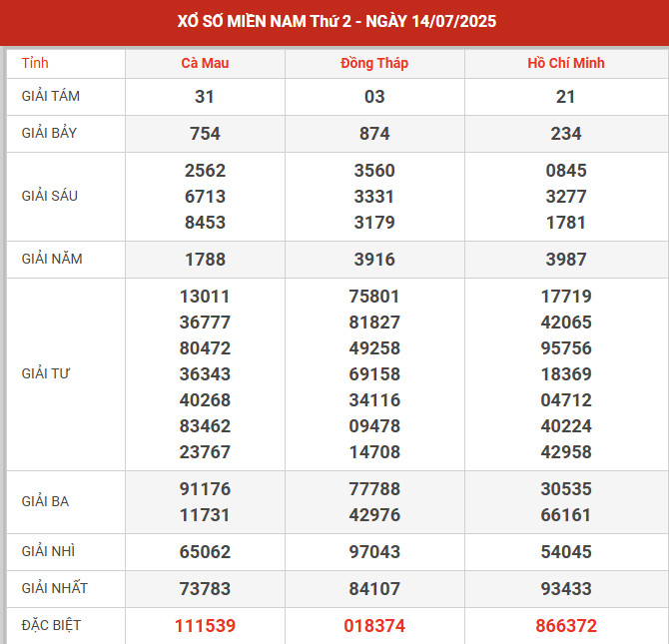Click the GIẢI NHÌ row label
669x644 pixels.
(x=48, y=551)
